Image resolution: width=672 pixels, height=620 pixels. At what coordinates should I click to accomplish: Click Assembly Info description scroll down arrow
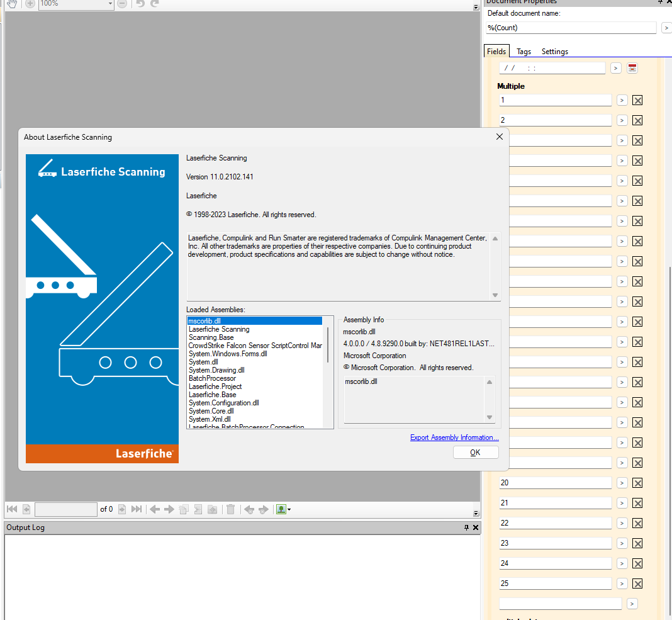[490, 417]
